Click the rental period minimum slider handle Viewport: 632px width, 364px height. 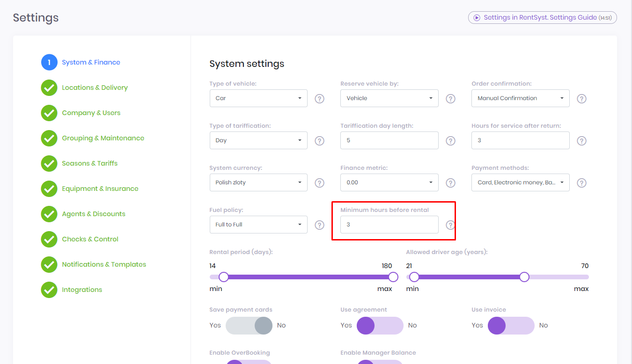pyautogui.click(x=224, y=277)
